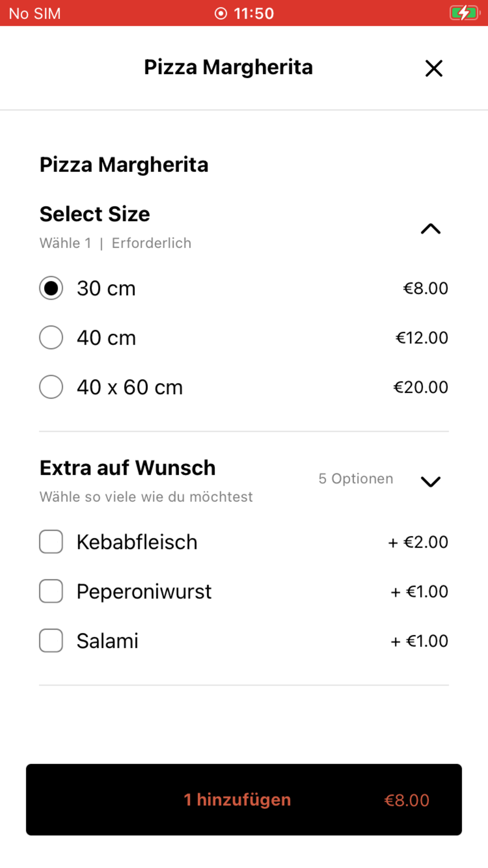Image resolution: width=488 pixels, height=868 pixels.
Task: Choose the 40 cm pizza size
Action: [x=51, y=338]
